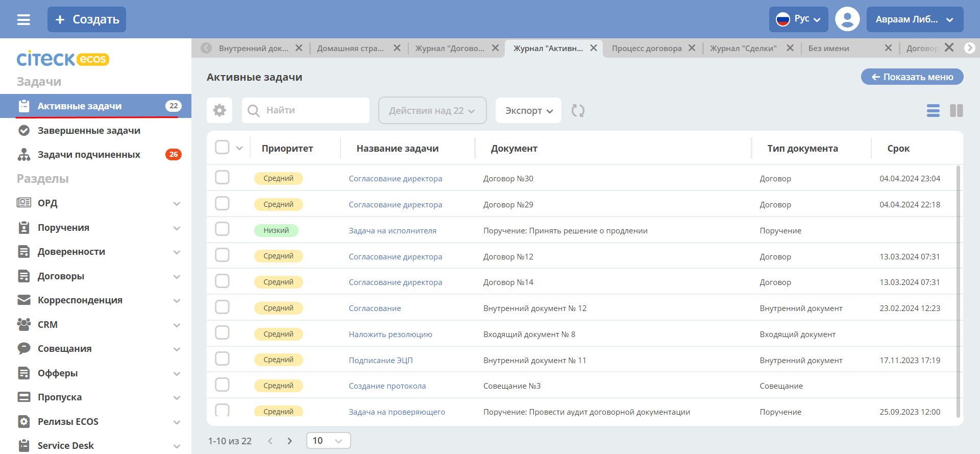Close the Журнал "Сделки" tab

pos(790,48)
